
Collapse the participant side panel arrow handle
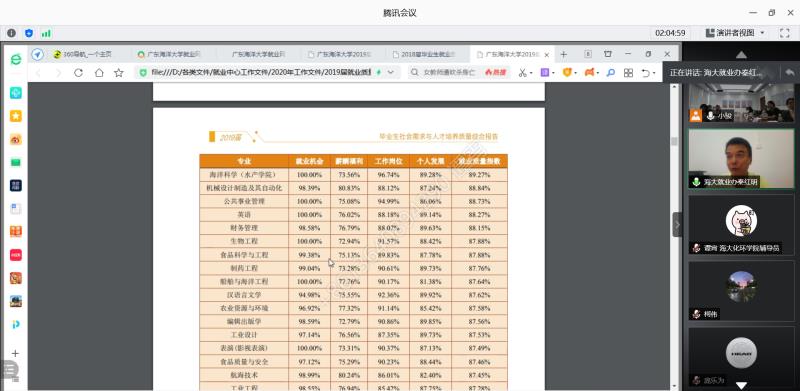click(677, 225)
